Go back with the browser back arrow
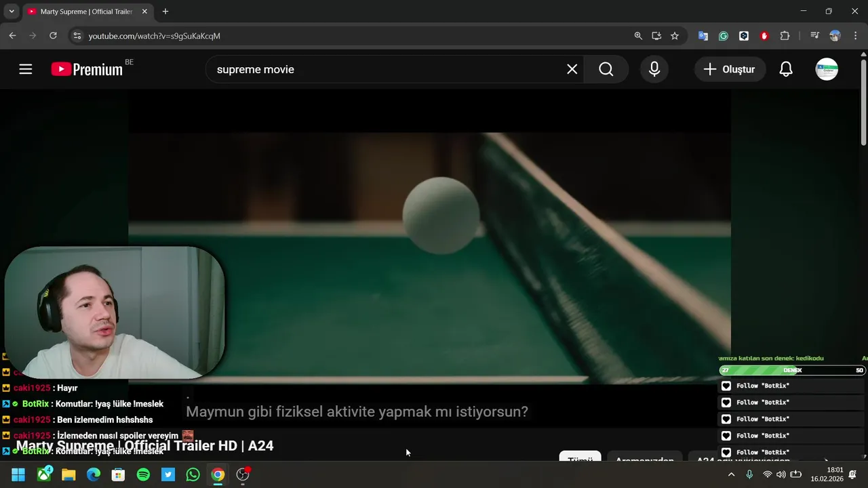 (12, 36)
